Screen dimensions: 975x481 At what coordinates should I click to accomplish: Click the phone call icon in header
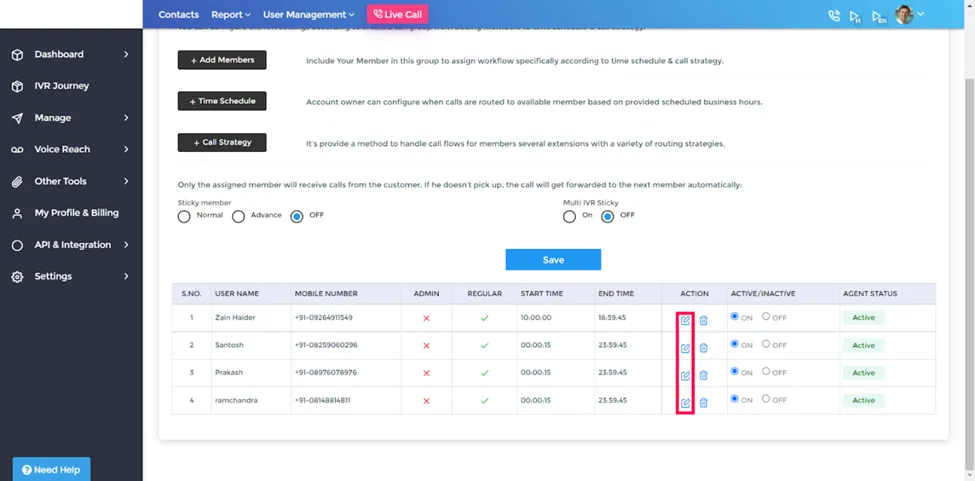click(834, 16)
